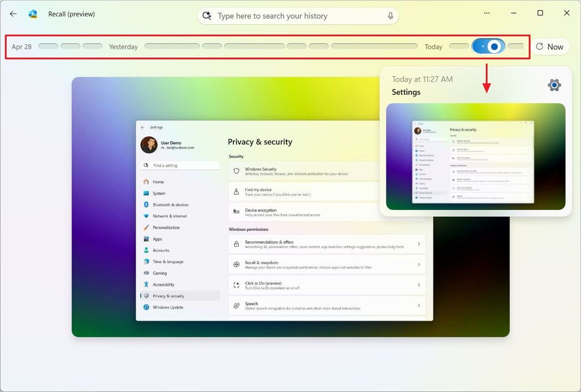Click the Personalization brush icon in snapshot

(146, 227)
